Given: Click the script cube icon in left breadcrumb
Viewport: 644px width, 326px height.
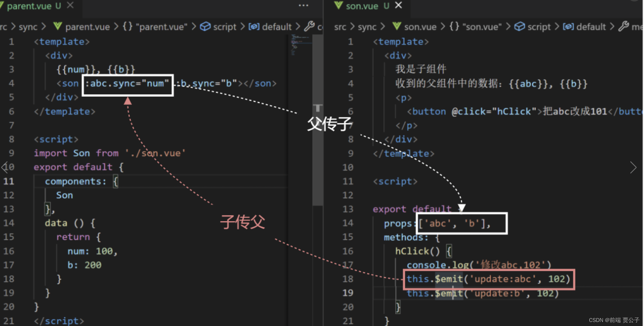Looking at the screenshot, I should tap(205, 26).
